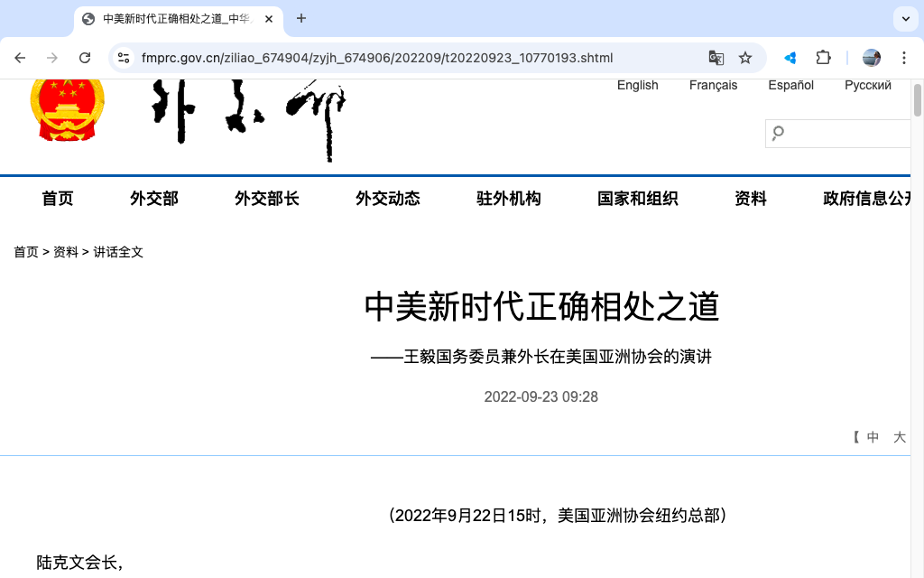Open the Extensions puzzle icon
This screenshot has height=578, width=924.
(823, 58)
